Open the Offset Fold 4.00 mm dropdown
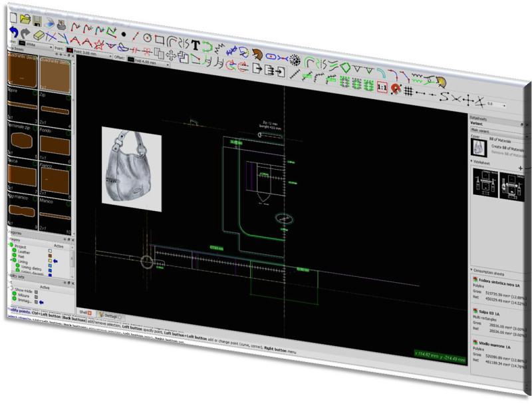Screen dimensions: 532x404 tap(148, 62)
